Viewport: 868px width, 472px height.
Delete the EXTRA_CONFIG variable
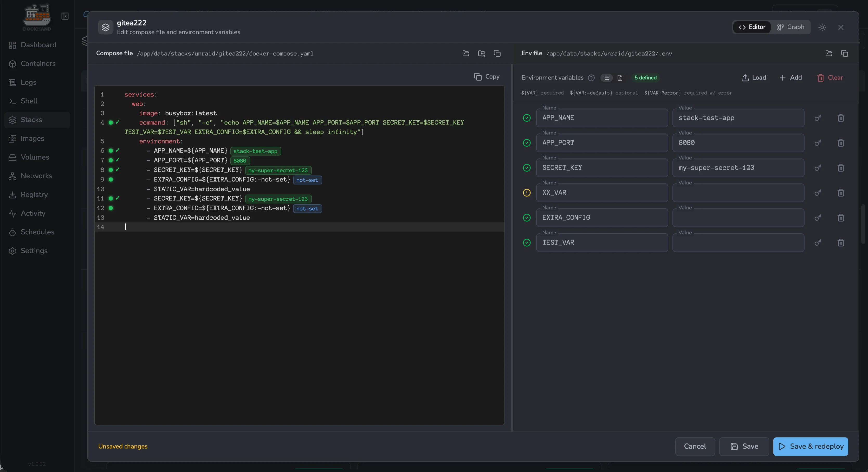(841, 218)
